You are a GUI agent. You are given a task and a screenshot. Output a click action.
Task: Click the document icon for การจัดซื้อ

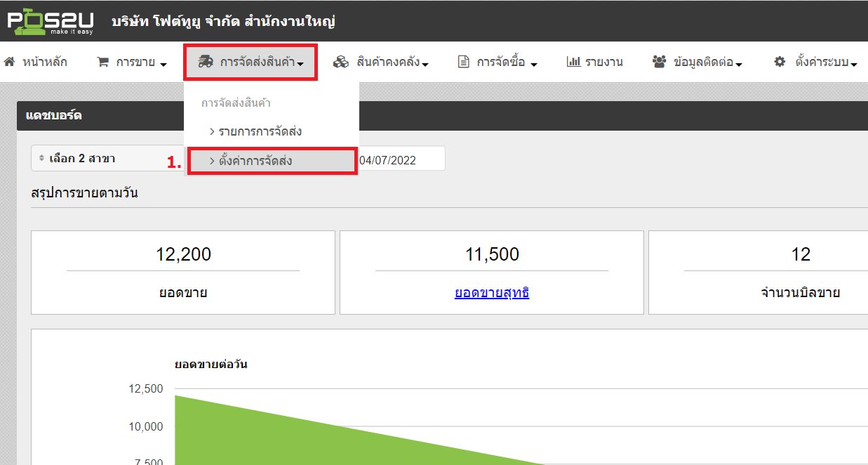click(x=463, y=62)
